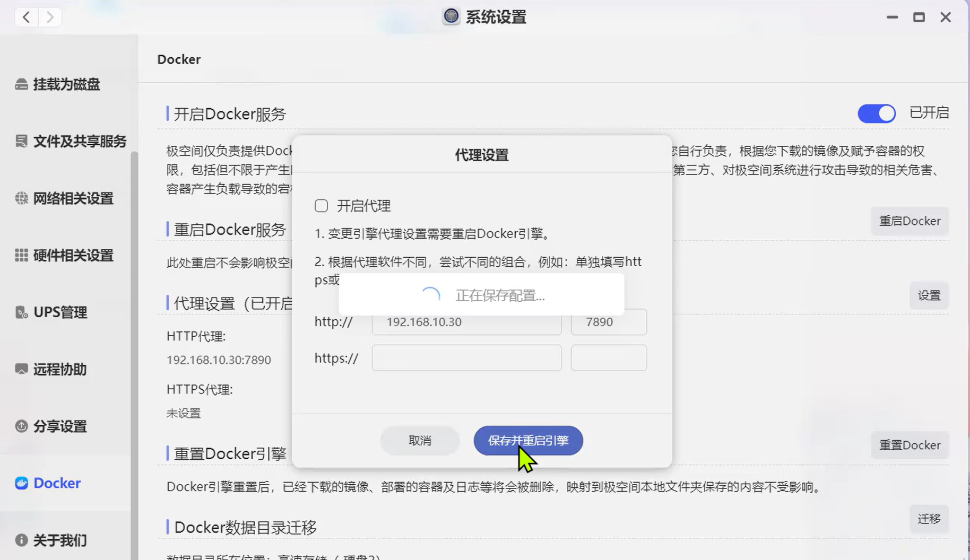Click the http proxy port field 7890
The image size is (970, 560).
click(x=609, y=322)
